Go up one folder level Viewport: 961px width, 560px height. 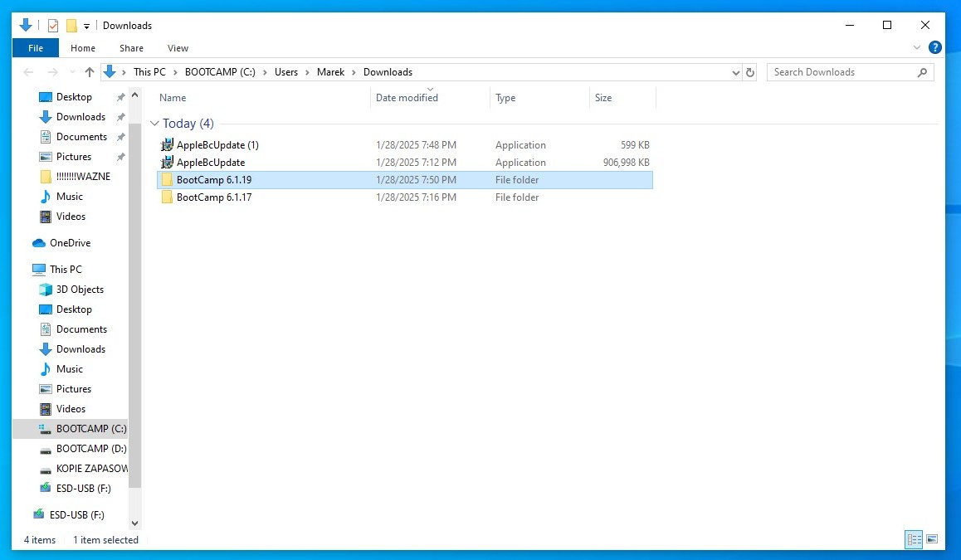90,72
